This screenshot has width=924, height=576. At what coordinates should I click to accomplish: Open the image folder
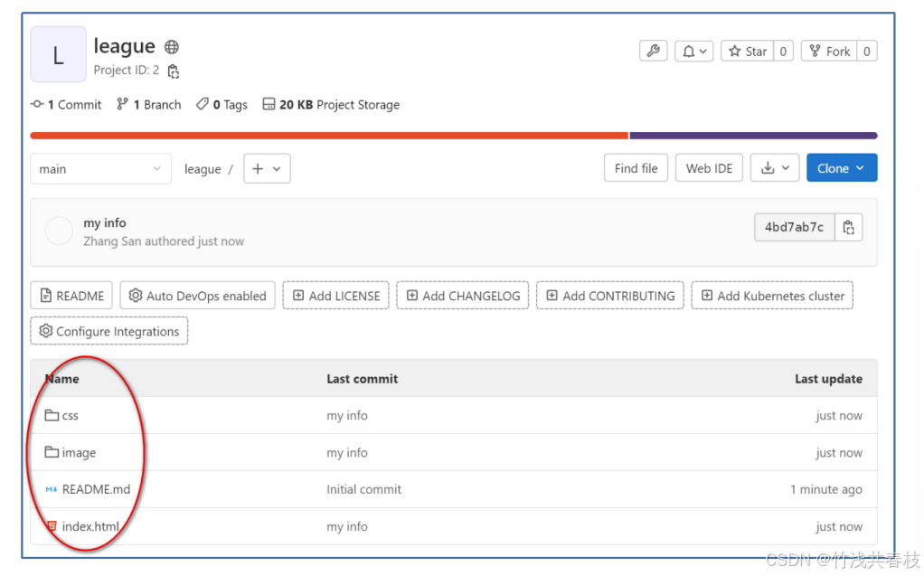tap(79, 453)
